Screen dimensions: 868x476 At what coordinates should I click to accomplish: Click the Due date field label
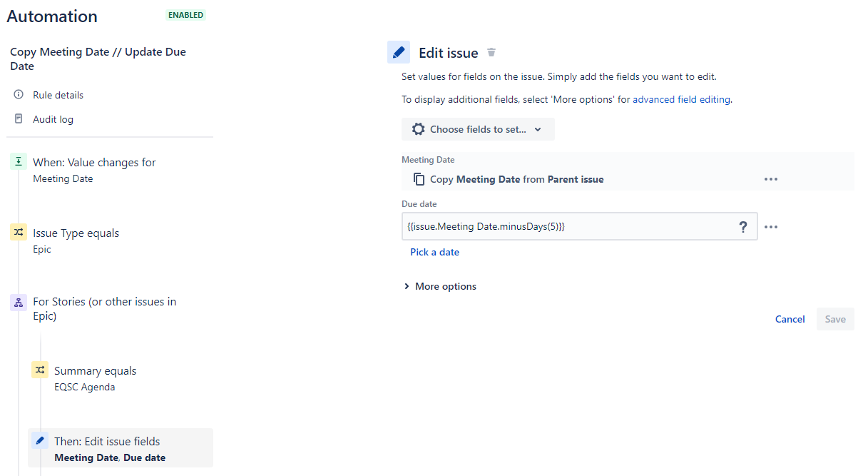(419, 204)
